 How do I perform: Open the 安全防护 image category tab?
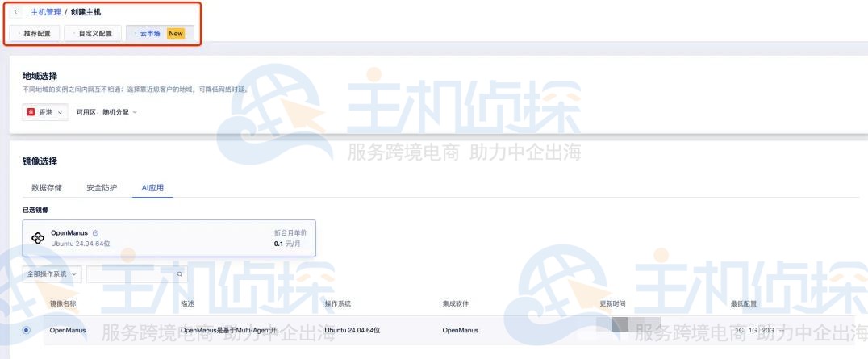(102, 188)
